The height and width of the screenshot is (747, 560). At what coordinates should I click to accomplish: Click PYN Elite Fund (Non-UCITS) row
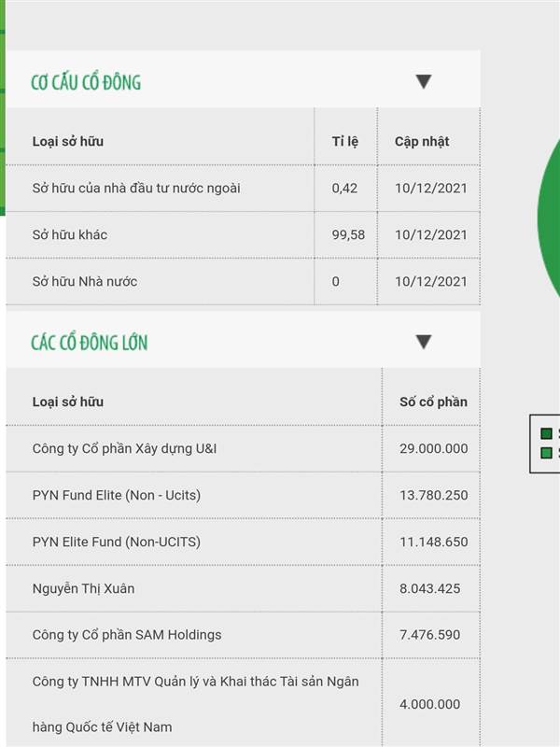pyautogui.click(x=243, y=542)
